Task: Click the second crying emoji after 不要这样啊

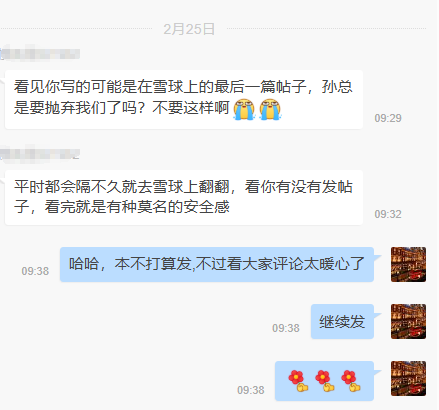Action: (270, 109)
